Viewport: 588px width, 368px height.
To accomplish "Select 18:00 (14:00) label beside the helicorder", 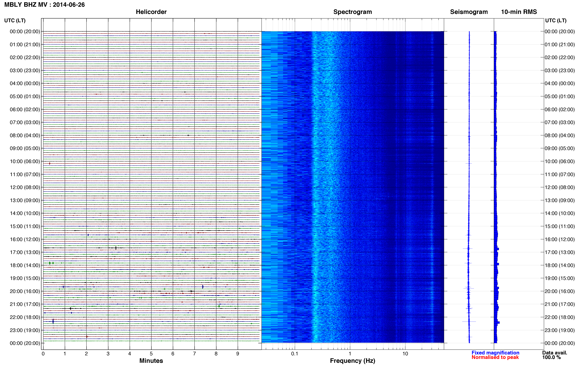I will point(25,265).
